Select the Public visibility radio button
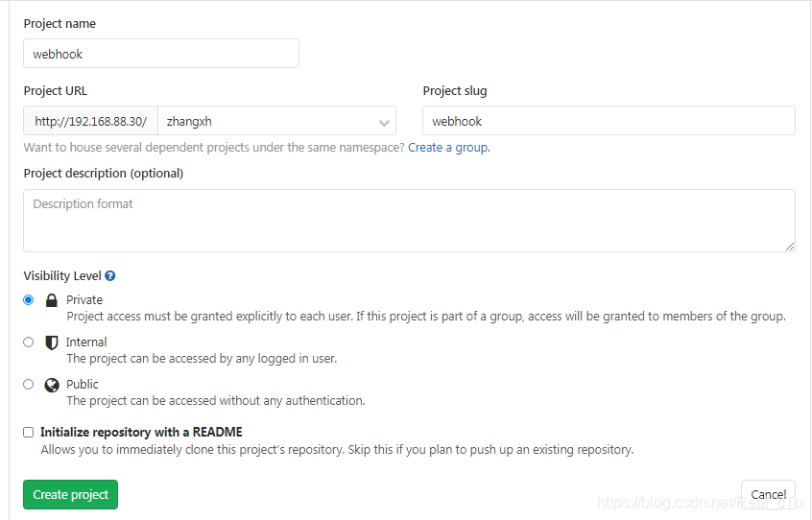This screenshot has height=520, width=812. click(29, 384)
